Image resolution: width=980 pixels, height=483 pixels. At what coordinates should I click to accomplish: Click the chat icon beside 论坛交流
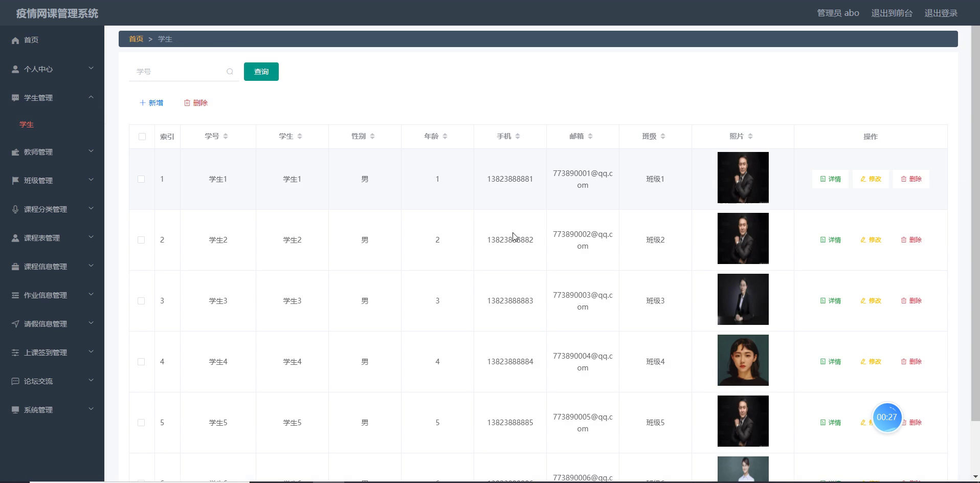15,381
